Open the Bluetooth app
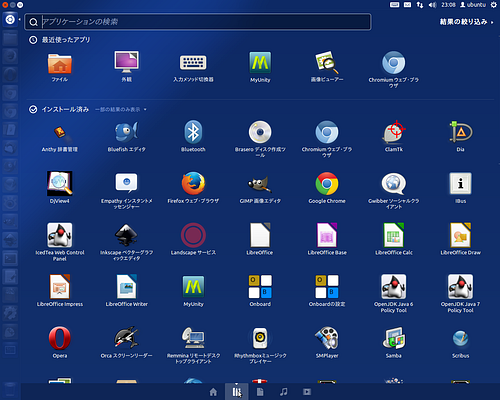This screenshot has width=500, height=400. coord(193,132)
